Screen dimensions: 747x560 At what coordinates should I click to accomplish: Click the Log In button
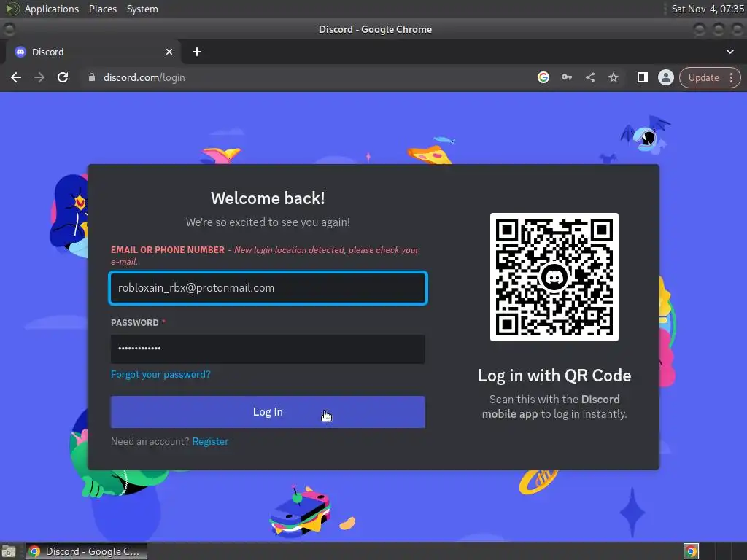coord(268,412)
